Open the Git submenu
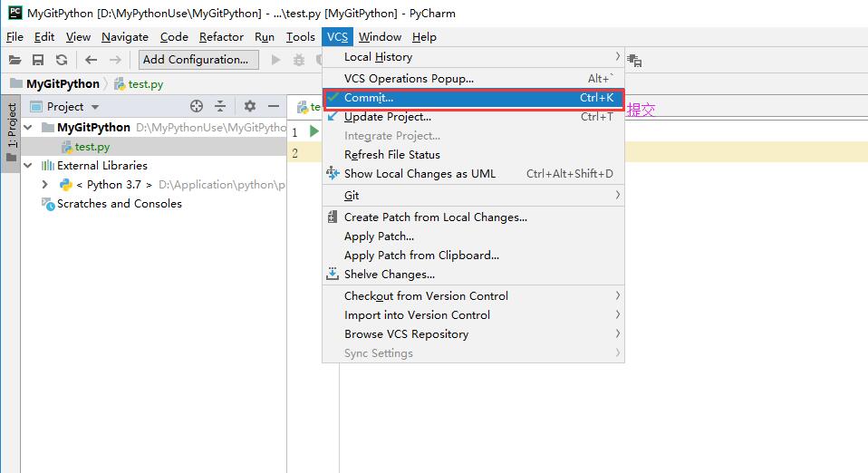 (473, 195)
